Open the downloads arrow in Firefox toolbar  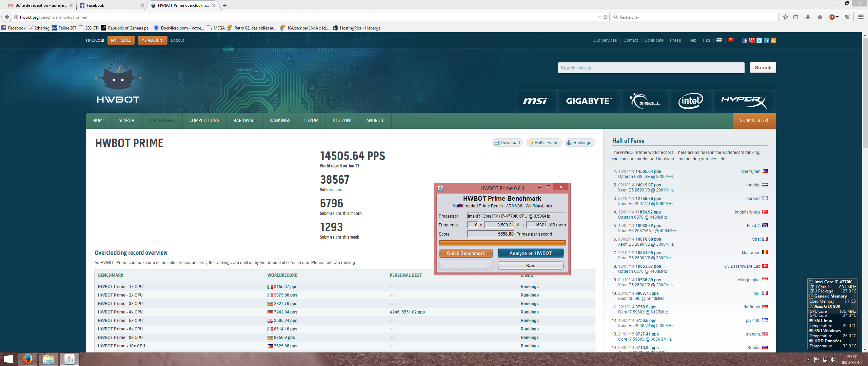(x=808, y=17)
